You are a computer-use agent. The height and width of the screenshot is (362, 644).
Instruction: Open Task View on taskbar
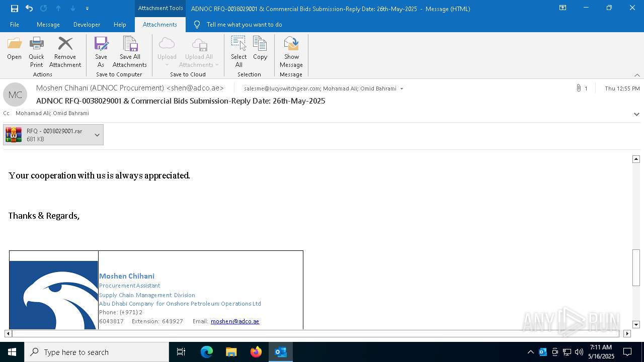(181, 352)
